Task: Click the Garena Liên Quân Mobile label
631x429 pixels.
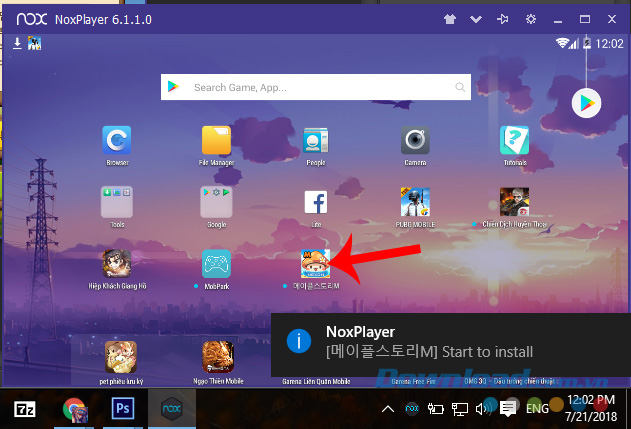Action: tap(316, 381)
